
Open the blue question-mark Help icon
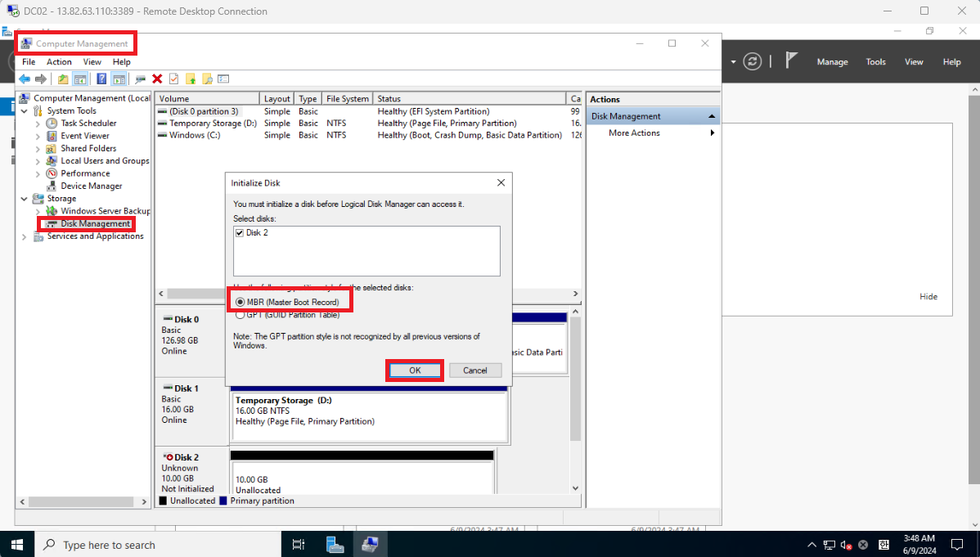101,79
